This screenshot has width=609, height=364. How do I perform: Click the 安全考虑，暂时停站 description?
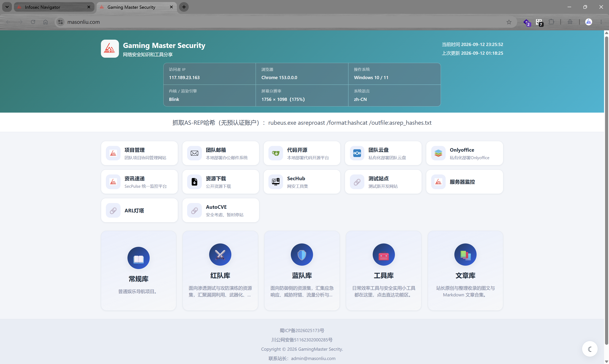pyautogui.click(x=224, y=215)
